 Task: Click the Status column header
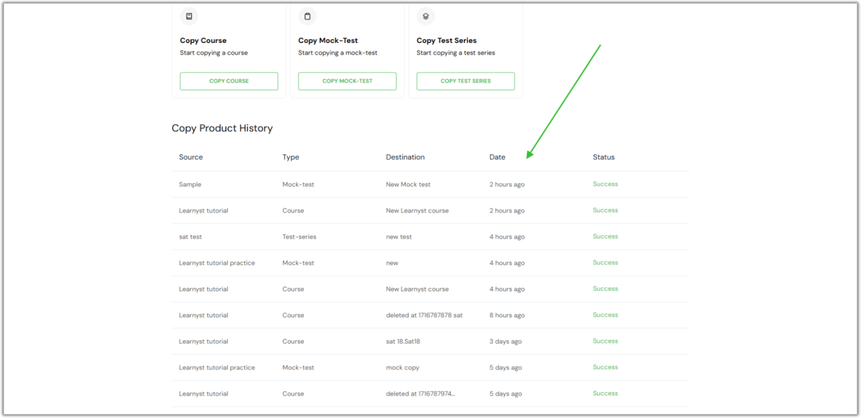[603, 157]
